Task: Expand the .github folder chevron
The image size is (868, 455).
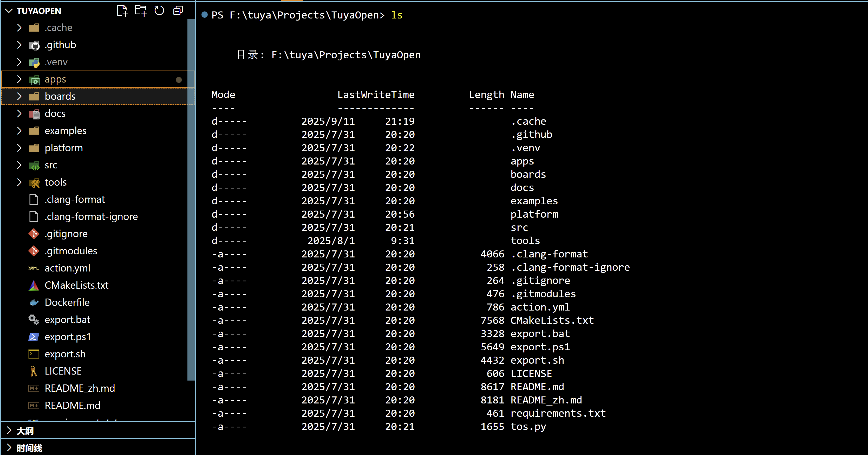Action: point(19,45)
